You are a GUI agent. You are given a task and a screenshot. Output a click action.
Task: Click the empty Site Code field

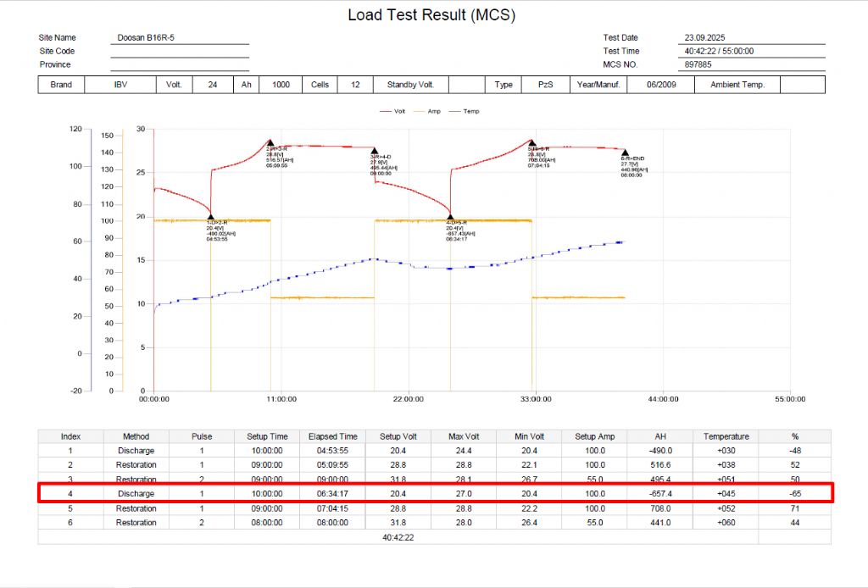tap(179, 52)
